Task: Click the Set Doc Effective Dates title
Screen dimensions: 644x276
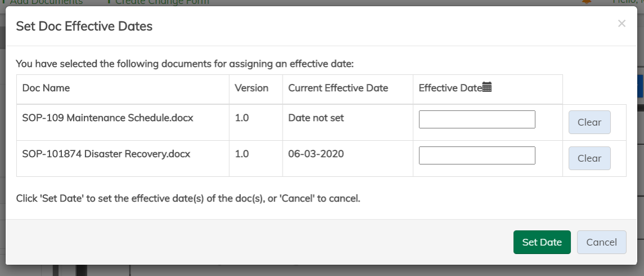Action: (84, 26)
